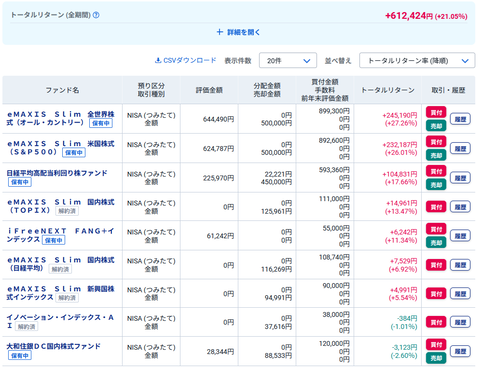Click 売却 for 米国株式 S&P500

click(436, 155)
